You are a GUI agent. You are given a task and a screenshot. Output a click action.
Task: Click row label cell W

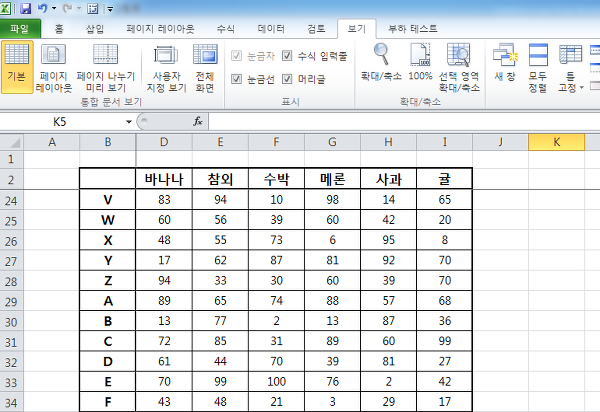(108, 220)
